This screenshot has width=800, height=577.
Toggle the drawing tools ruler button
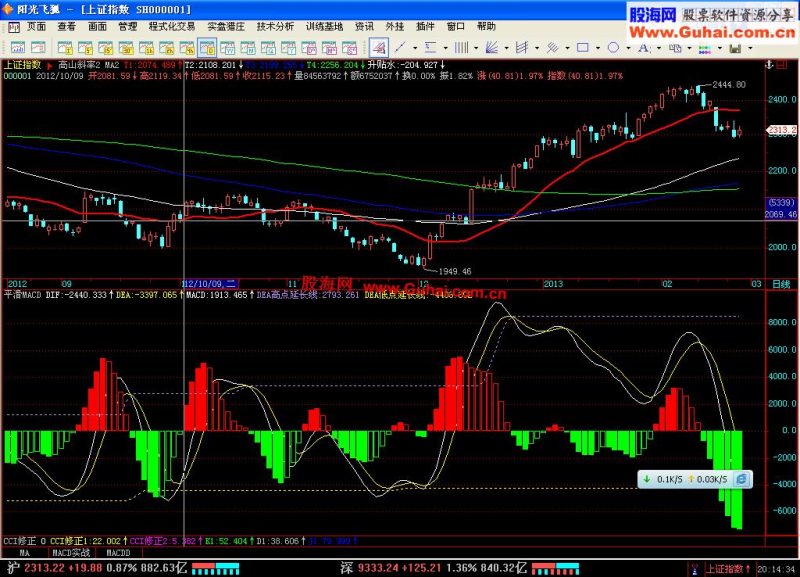[x=379, y=48]
